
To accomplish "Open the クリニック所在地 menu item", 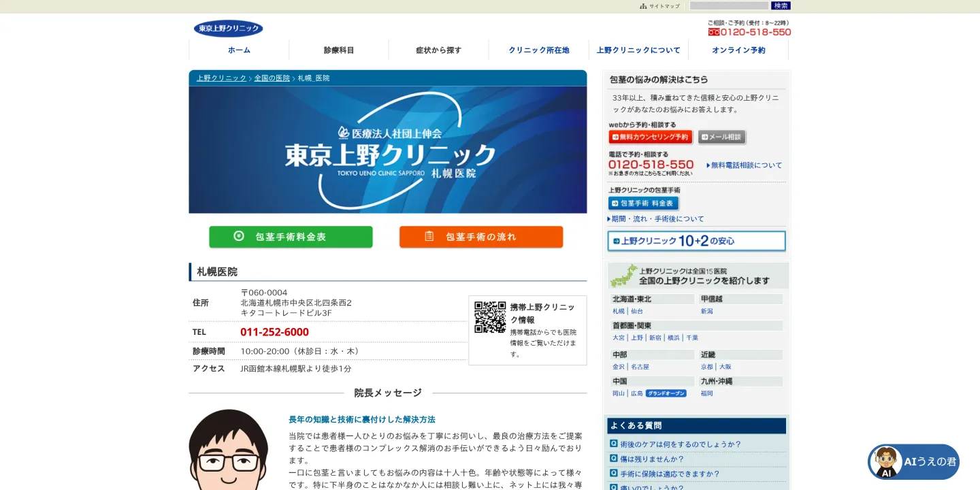I will tap(539, 50).
